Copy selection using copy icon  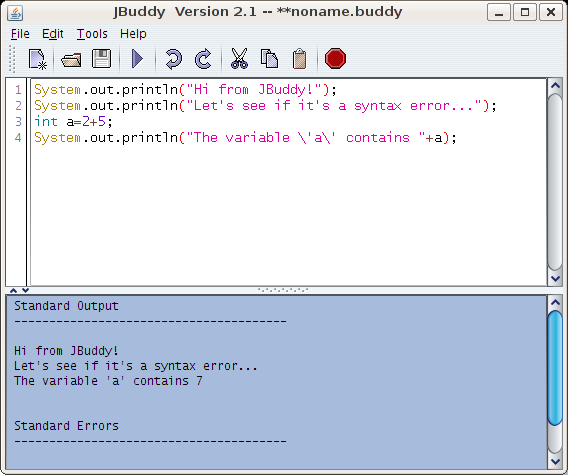269,59
